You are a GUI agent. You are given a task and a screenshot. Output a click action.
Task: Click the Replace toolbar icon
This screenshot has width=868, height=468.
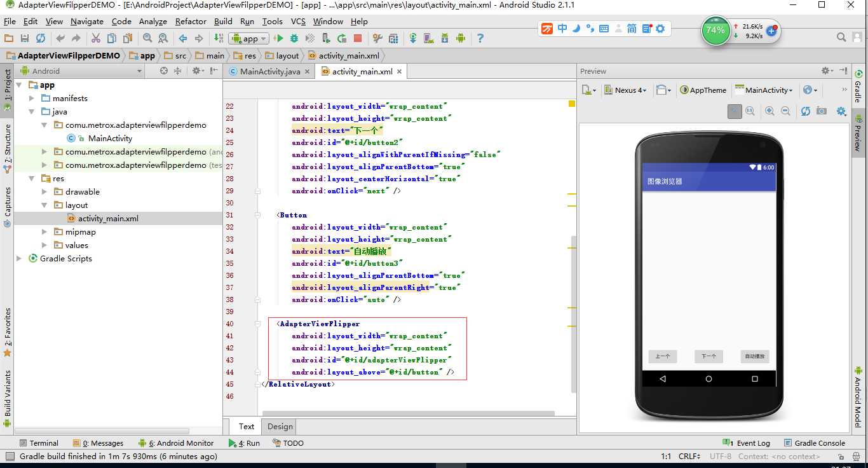coord(163,39)
